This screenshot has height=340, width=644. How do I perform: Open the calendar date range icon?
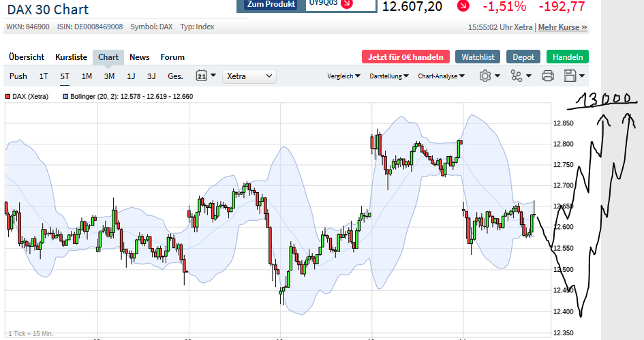[201, 76]
